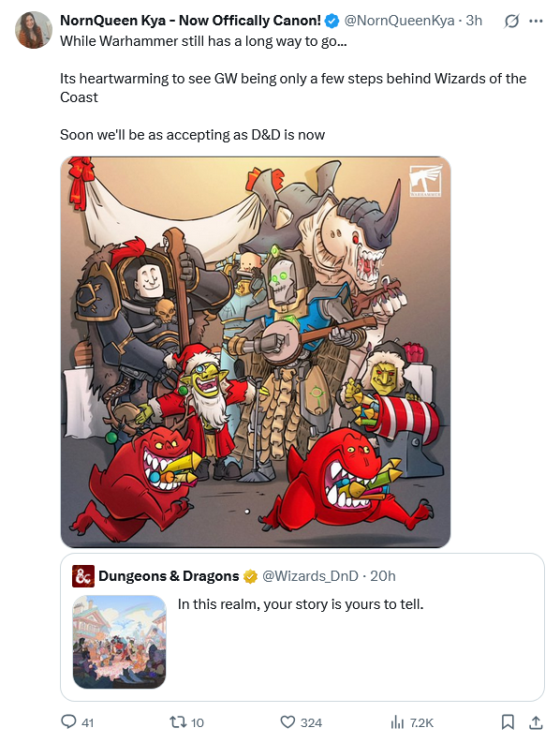This screenshot has width=560, height=743.
Task: Share the post via upload icon
Action: (x=536, y=721)
